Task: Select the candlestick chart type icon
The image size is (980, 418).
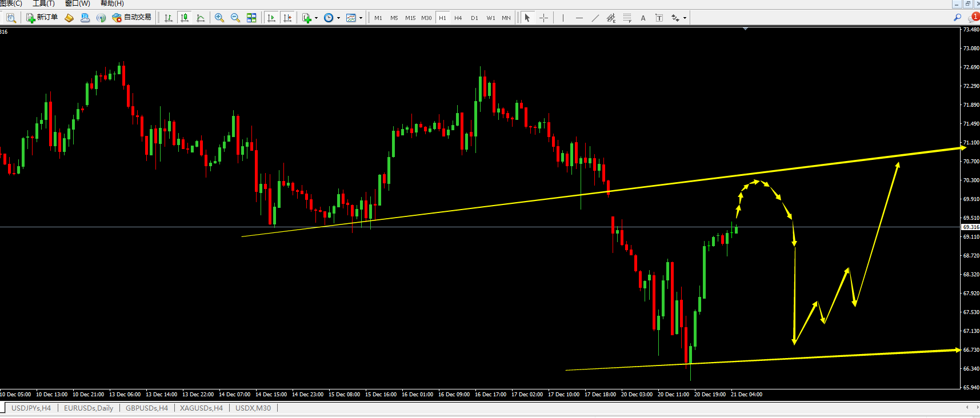Action: (185, 18)
